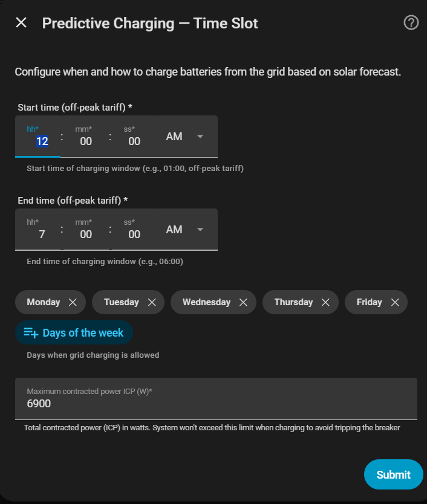
Task: Open the end time AM/PM dropdown
Action: tap(184, 230)
